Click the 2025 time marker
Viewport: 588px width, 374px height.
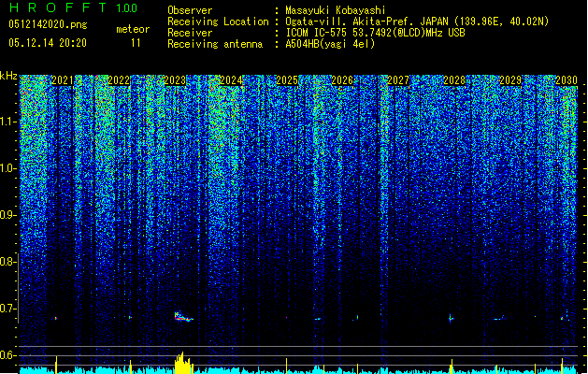tap(287, 80)
